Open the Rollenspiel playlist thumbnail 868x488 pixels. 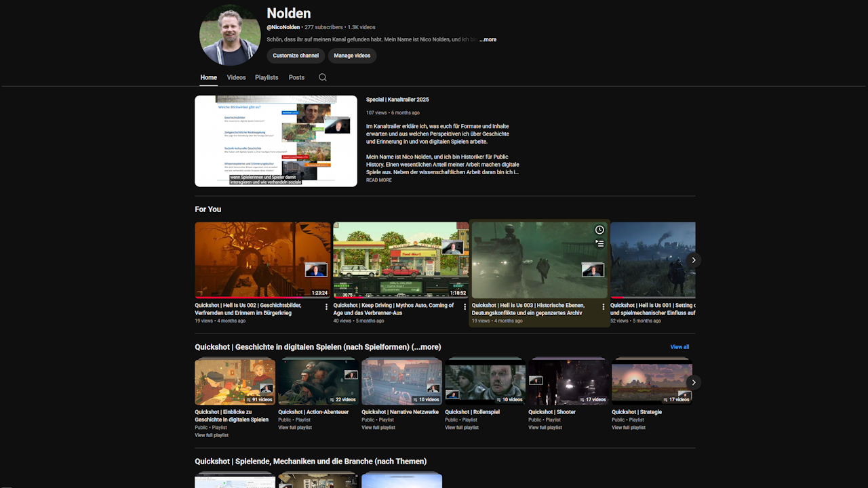click(x=485, y=382)
